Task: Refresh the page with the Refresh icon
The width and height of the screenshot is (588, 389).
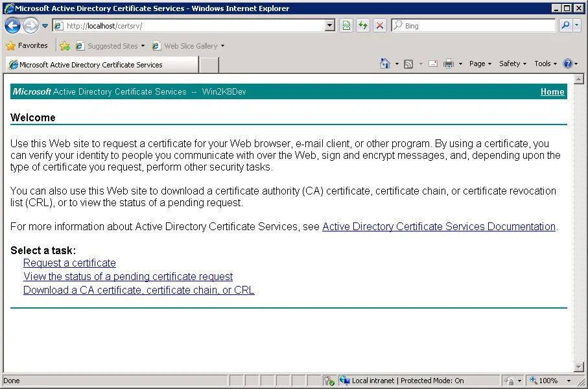Action: coord(363,25)
